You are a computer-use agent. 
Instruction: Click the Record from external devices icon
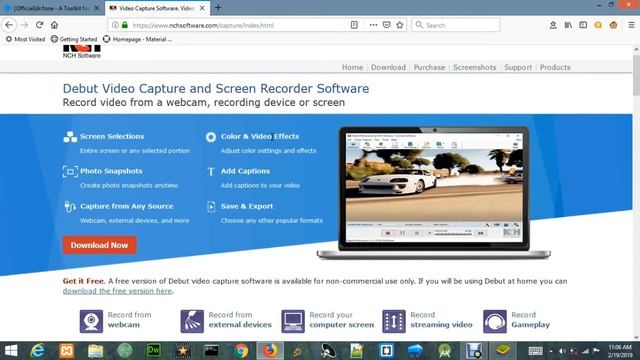point(192,321)
